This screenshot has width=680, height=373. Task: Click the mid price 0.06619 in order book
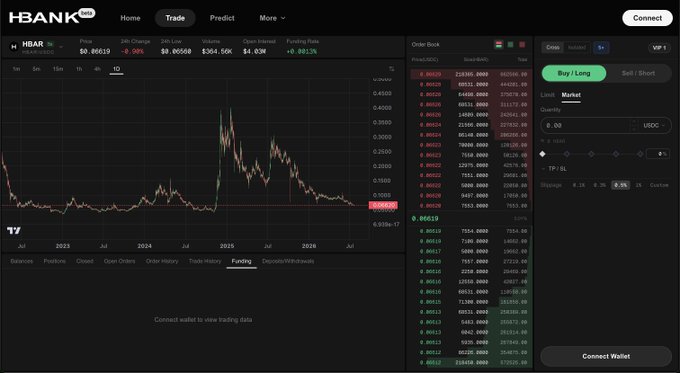425,219
